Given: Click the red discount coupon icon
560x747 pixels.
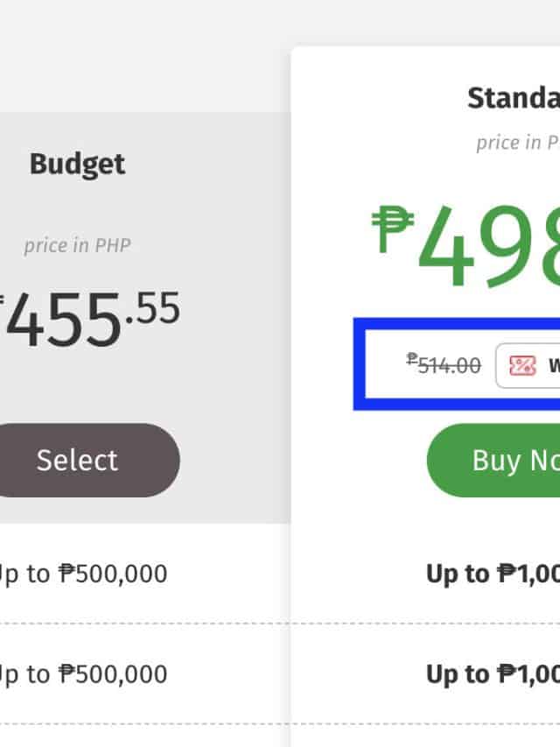Looking at the screenshot, I should point(522,365).
